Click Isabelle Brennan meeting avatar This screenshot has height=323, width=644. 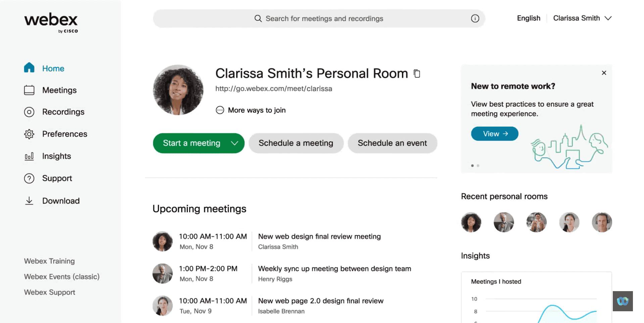pos(163,306)
